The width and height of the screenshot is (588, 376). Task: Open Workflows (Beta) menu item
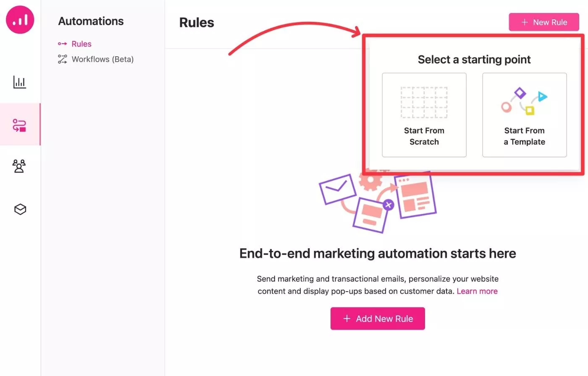click(x=102, y=59)
